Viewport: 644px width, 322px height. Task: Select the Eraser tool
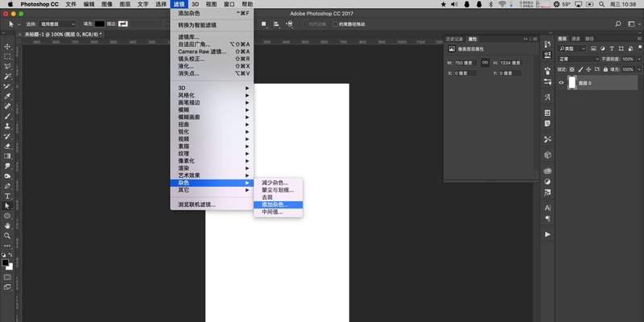[x=7, y=146]
